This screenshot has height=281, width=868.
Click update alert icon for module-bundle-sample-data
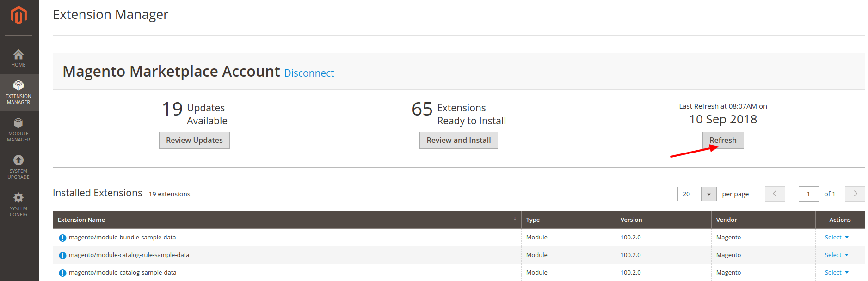[62, 238]
